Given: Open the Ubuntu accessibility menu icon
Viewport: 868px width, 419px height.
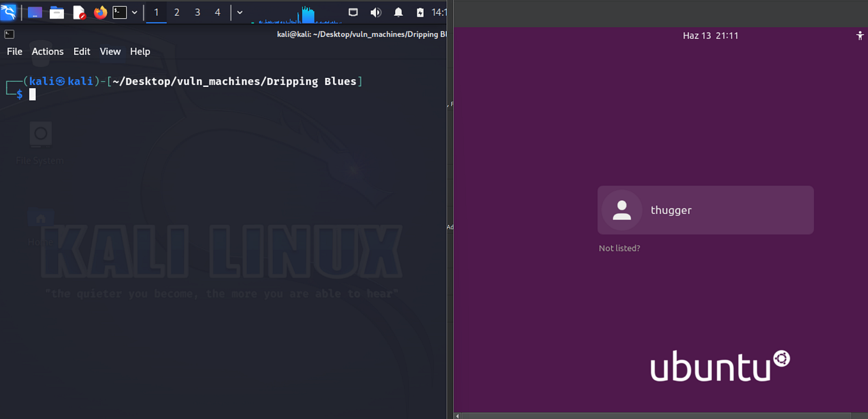Looking at the screenshot, I should pos(860,36).
